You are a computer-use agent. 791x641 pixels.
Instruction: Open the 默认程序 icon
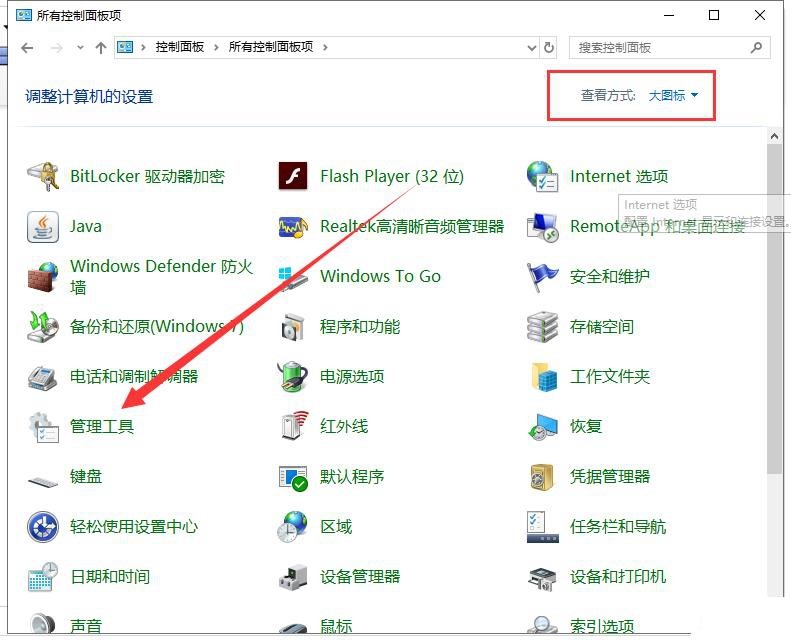pyautogui.click(x=293, y=478)
